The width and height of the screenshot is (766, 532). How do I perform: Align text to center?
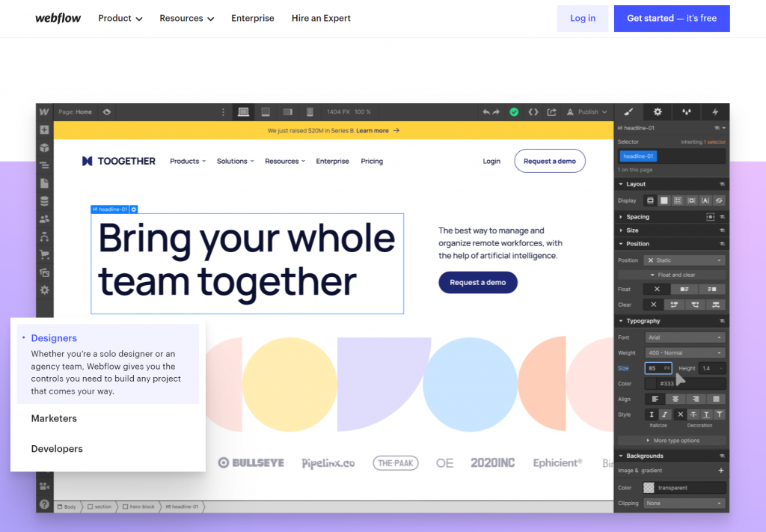pos(675,399)
